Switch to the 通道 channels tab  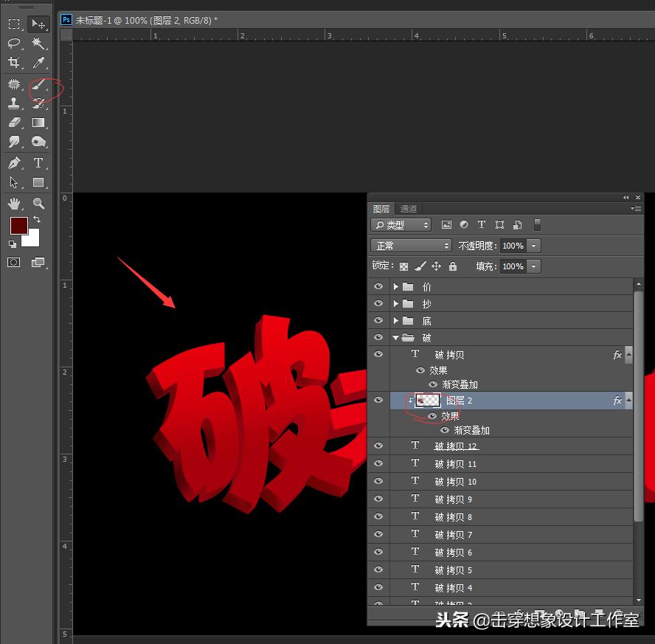[x=409, y=208]
